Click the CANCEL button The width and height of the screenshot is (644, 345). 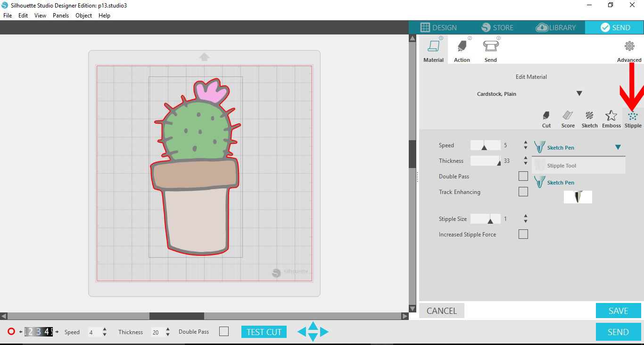441,311
